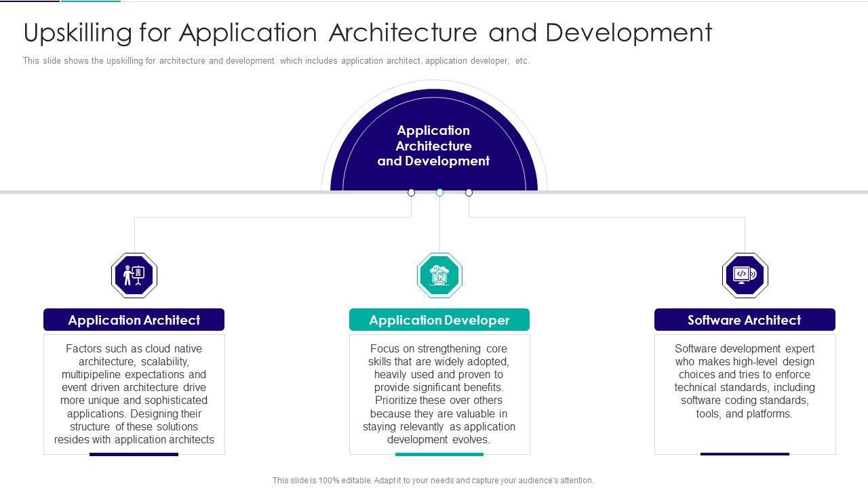Click the footer note 'This slide is 100% editable'
868x488 pixels.
tap(433, 481)
